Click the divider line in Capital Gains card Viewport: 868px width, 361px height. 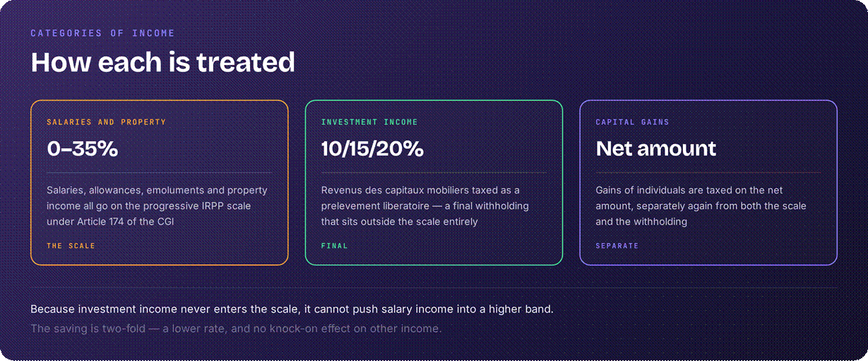click(708, 172)
